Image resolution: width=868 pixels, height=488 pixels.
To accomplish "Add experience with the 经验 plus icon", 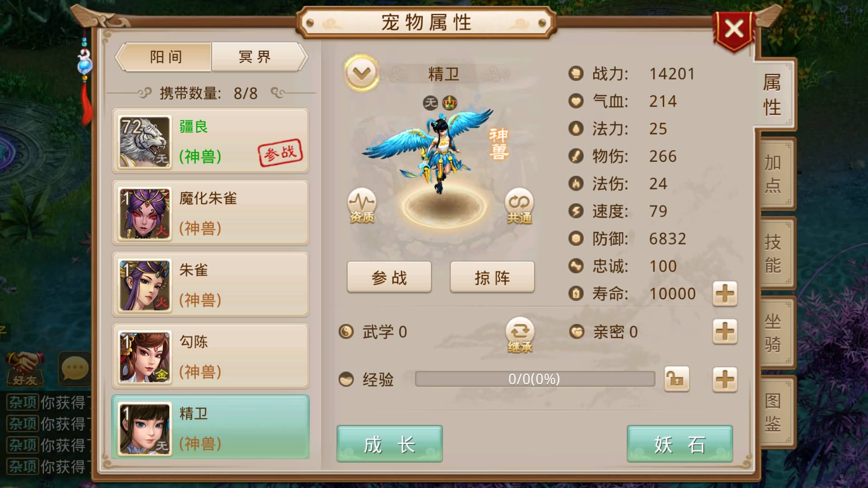I will pos(725,379).
